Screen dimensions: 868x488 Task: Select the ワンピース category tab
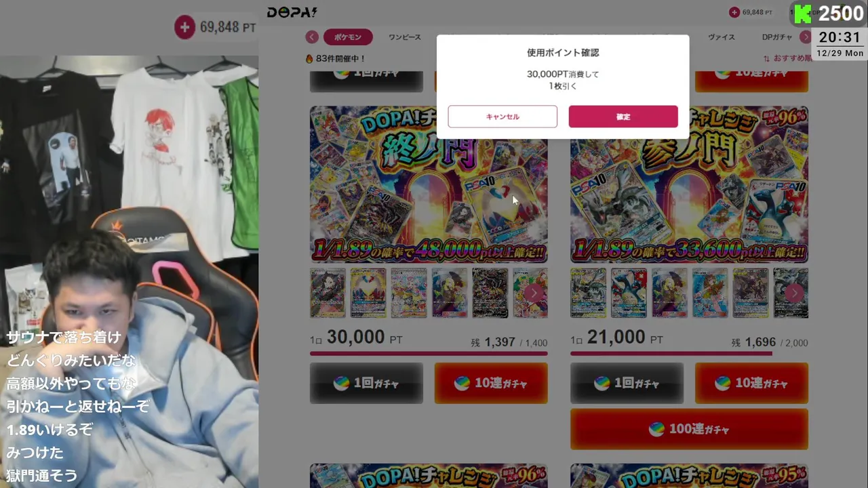[405, 37]
